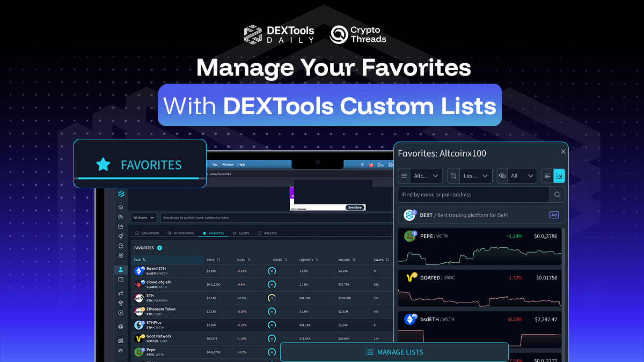Click the clawd.atg.eth token icon
This screenshot has height=362, width=644.
tap(139, 284)
